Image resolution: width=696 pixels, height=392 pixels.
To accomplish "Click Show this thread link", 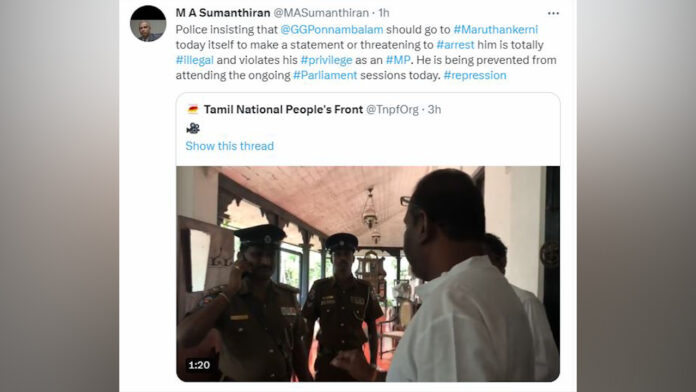I will 229,146.
